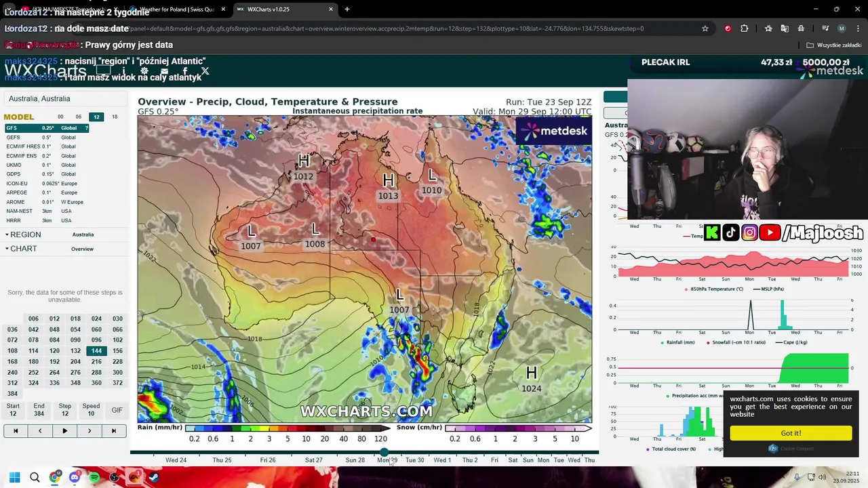The width and height of the screenshot is (868, 488).
Task: Bookmark this page with the star icon
Action: [x=705, y=28]
